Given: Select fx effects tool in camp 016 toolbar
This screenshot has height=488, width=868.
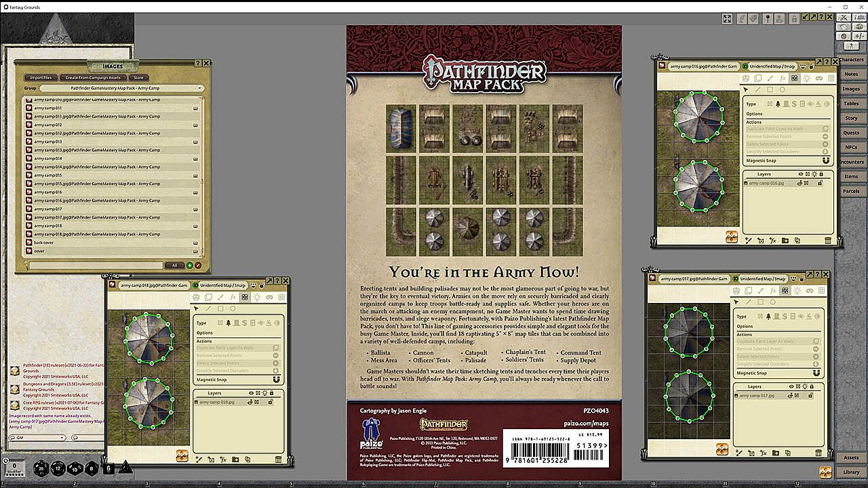Looking at the screenshot, I should click(782, 79).
